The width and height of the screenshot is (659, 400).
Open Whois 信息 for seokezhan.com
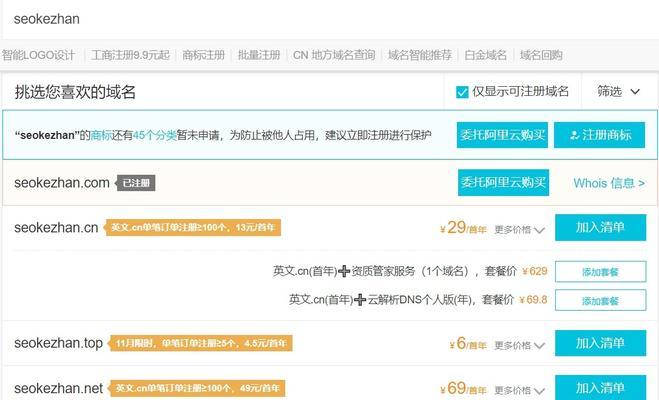coord(609,183)
